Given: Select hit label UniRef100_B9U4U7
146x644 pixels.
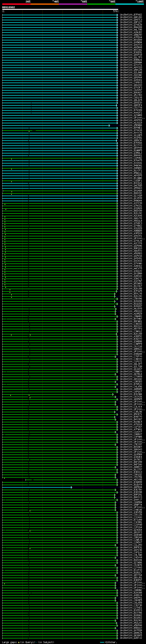Looking at the screenshot, I should 131,93.
